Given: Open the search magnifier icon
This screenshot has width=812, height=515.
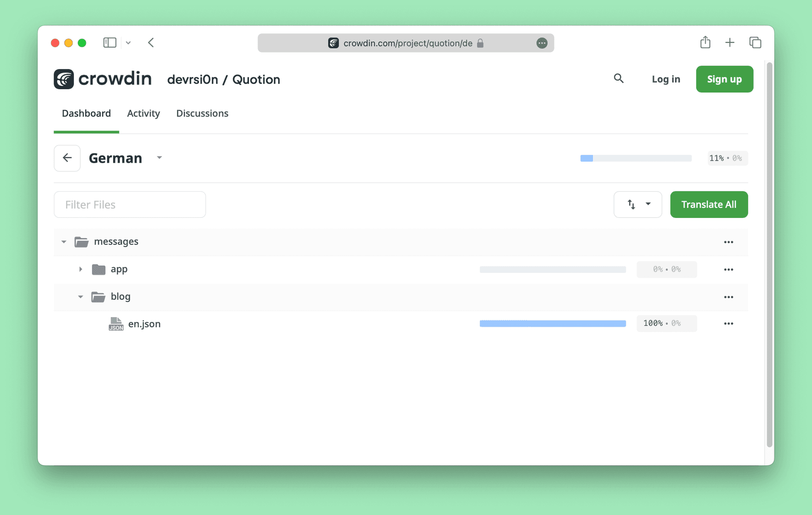Looking at the screenshot, I should 619,79.
